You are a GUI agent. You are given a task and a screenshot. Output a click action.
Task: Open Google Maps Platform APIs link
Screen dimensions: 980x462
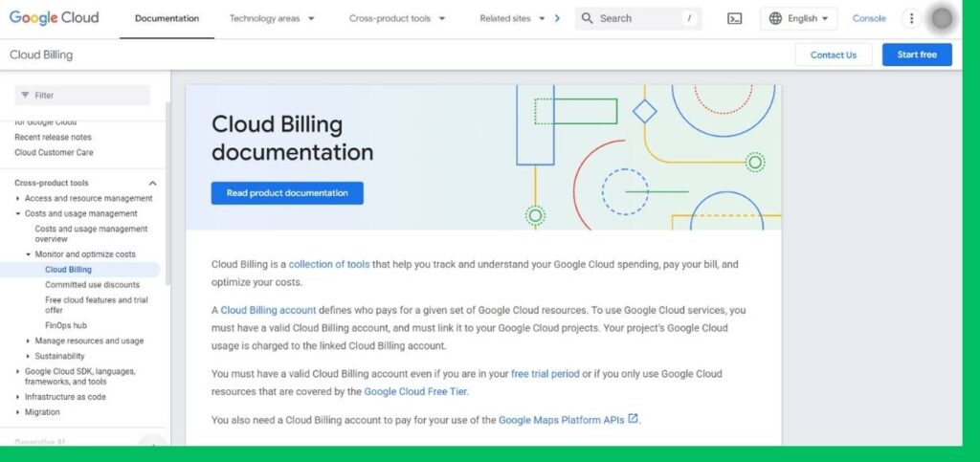pyautogui.click(x=561, y=420)
